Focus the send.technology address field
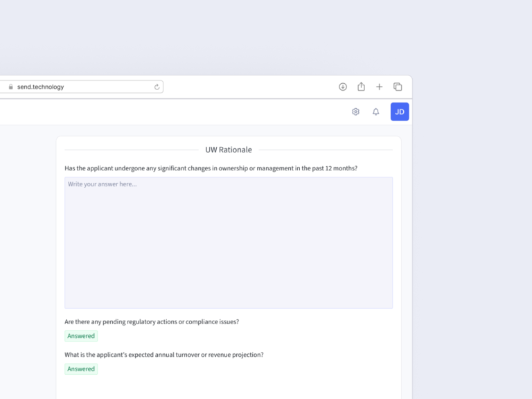Image resolution: width=532 pixels, height=399 pixels. (76, 87)
